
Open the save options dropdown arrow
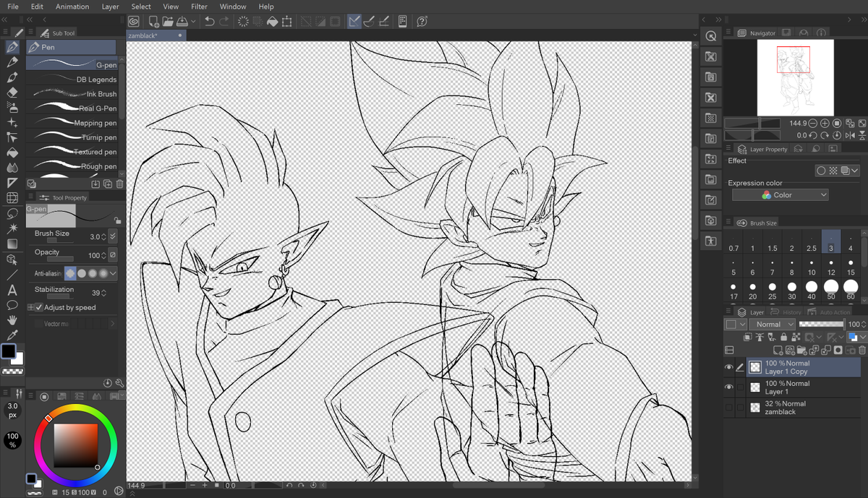click(x=192, y=22)
